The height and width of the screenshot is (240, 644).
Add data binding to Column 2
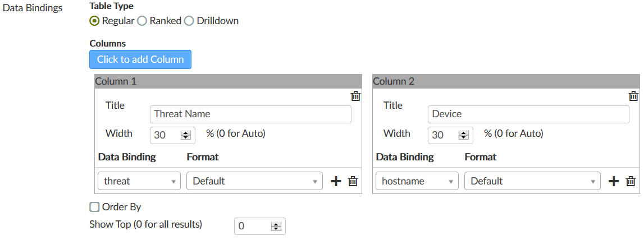tap(614, 181)
